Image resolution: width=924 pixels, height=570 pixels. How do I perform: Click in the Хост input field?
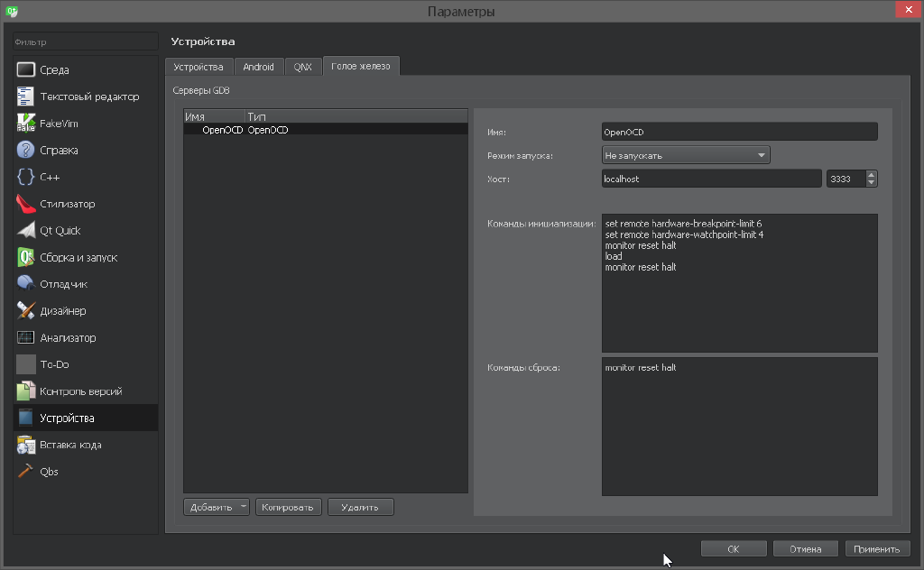pyautogui.click(x=711, y=179)
